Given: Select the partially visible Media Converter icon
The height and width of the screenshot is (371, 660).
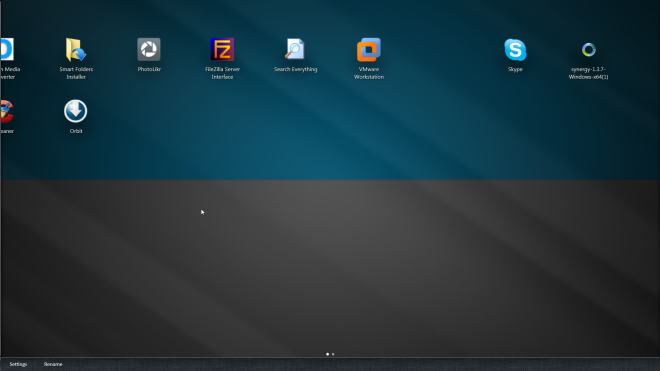Looking at the screenshot, I should [7, 49].
